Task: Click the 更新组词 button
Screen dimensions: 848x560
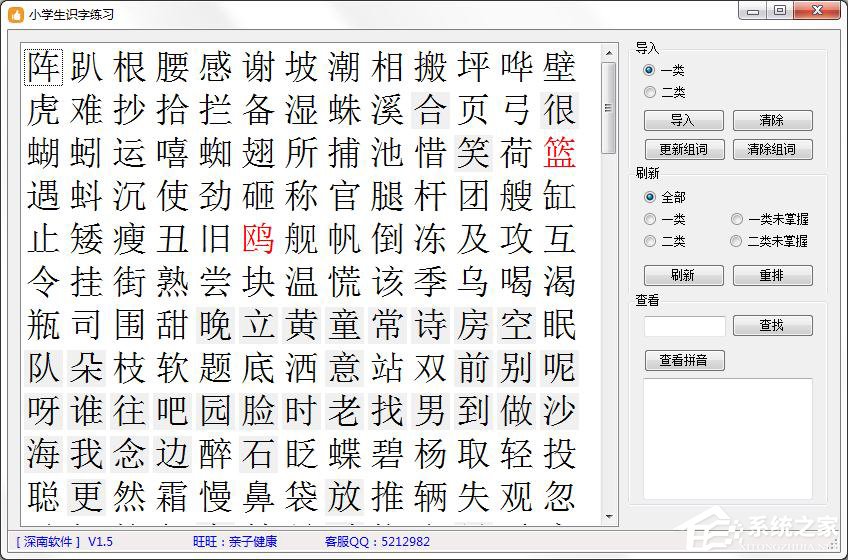Action: pos(683,149)
